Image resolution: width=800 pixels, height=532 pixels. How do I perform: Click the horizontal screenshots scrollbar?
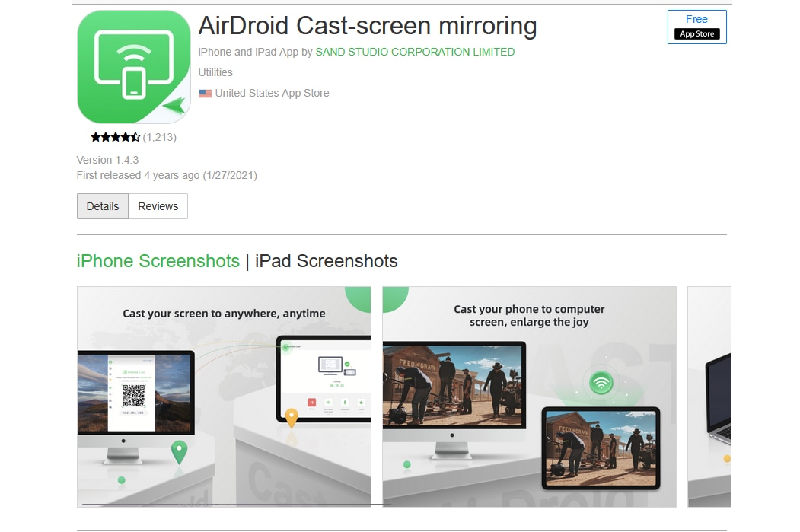[x=236, y=505]
